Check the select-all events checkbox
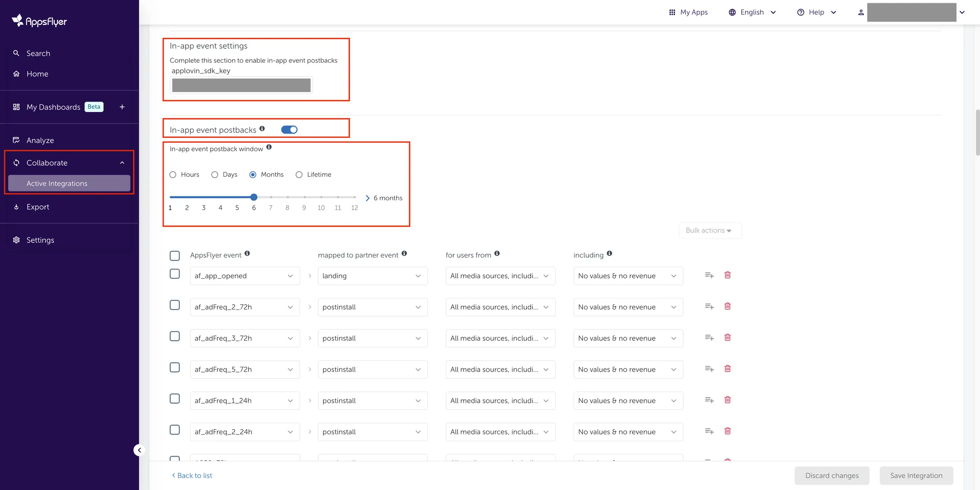980x490 pixels. point(175,256)
